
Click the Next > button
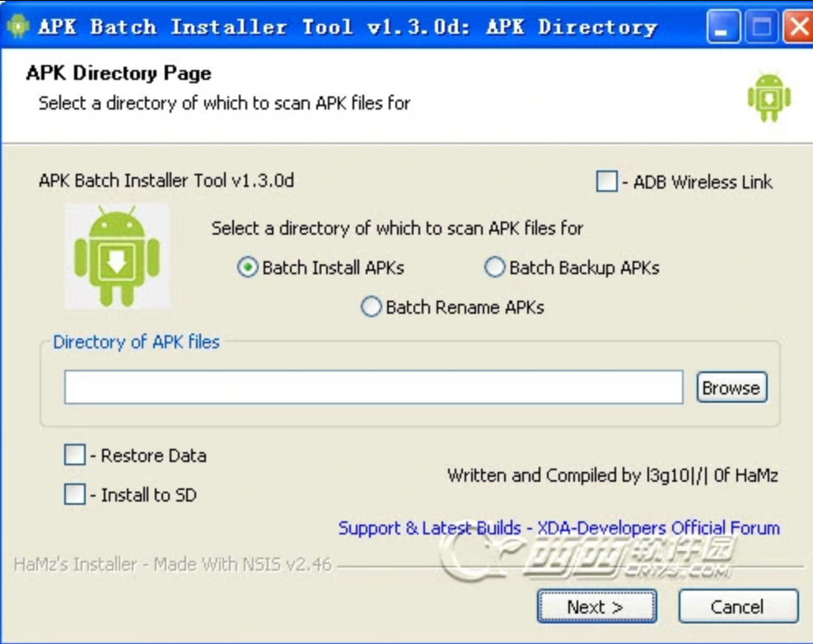pos(597,606)
